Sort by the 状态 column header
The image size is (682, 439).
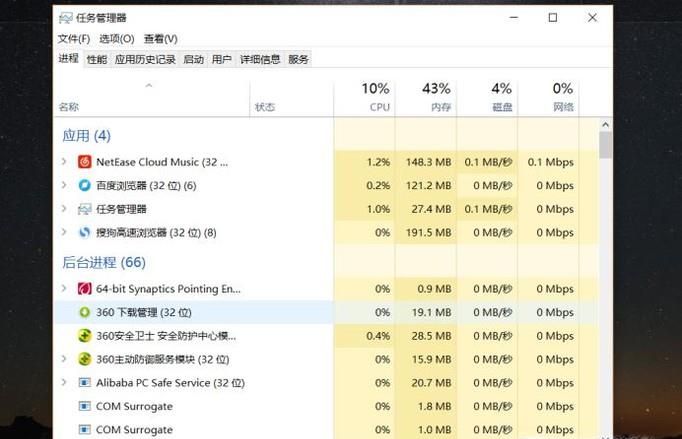pos(292,99)
